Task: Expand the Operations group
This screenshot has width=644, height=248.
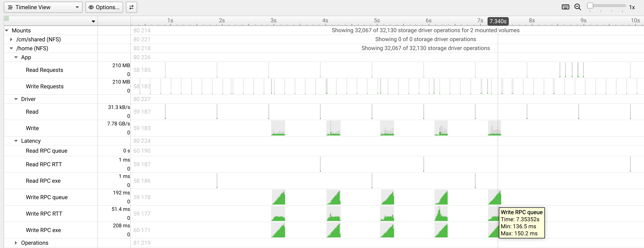Action: pyautogui.click(x=16, y=243)
